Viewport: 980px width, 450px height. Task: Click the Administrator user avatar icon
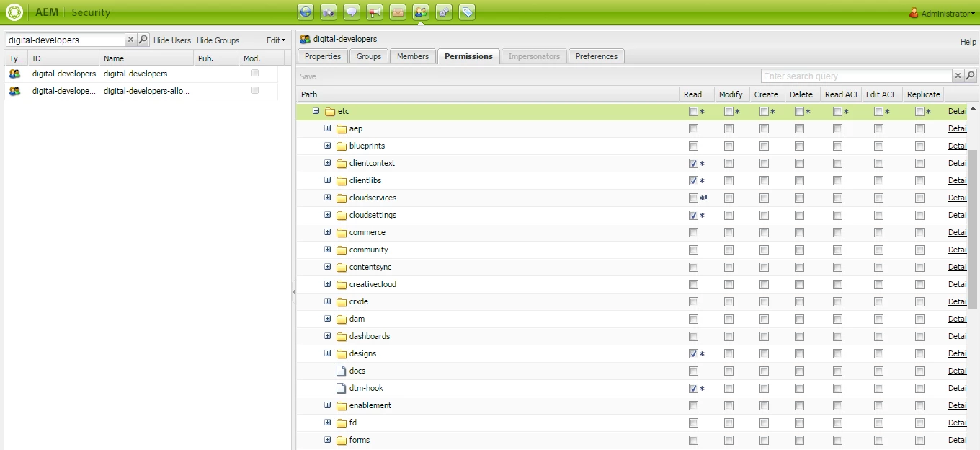[914, 12]
